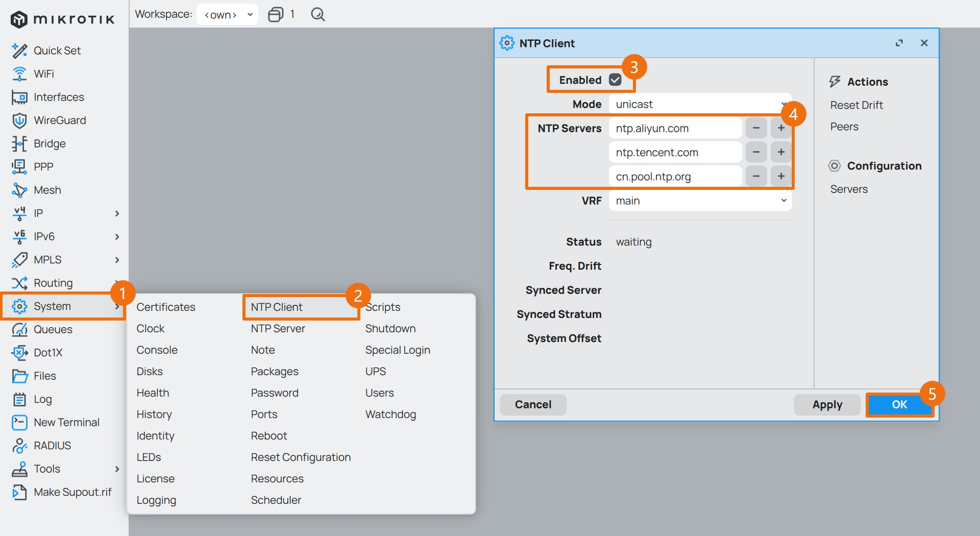Click OK in NTP Client dialog
980x536 pixels.
tap(899, 405)
